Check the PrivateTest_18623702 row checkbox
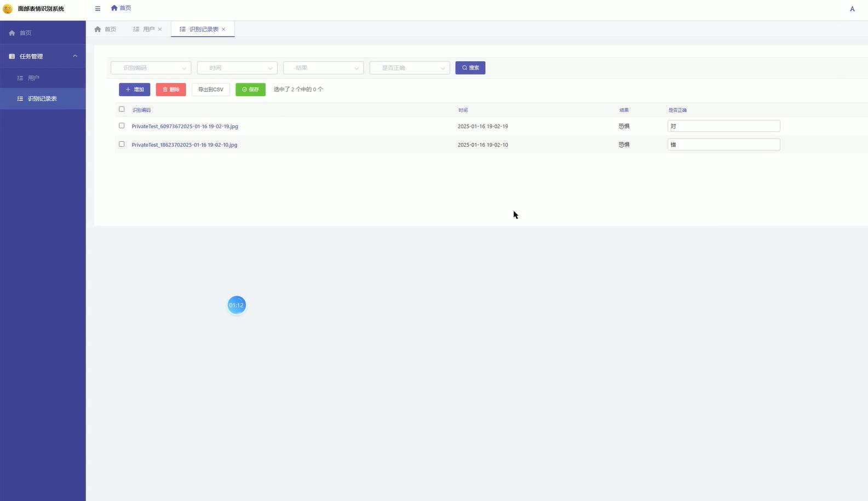This screenshot has height=501, width=868. 122,145
